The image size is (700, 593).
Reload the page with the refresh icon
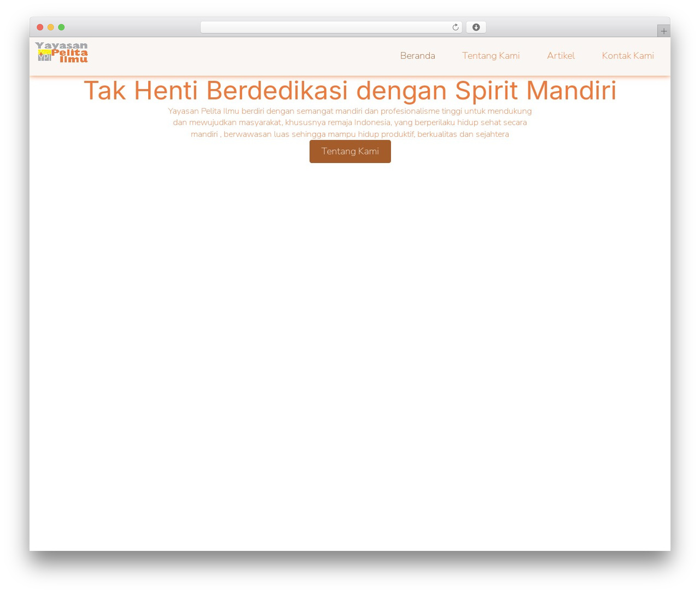point(455,27)
